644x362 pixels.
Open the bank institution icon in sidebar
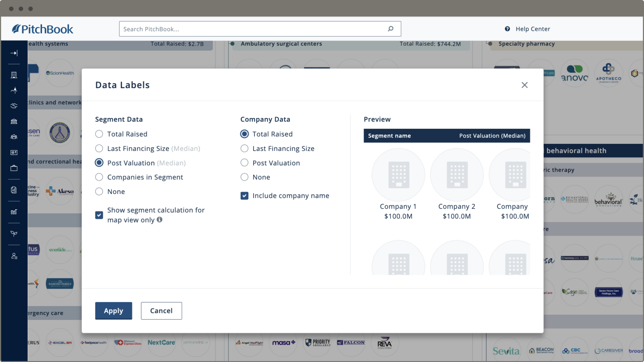click(14, 122)
